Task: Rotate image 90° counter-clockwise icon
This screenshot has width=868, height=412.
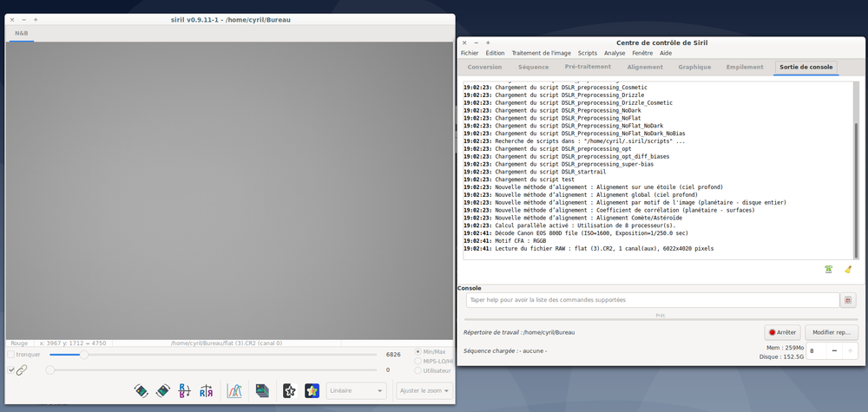Action: click(x=141, y=390)
